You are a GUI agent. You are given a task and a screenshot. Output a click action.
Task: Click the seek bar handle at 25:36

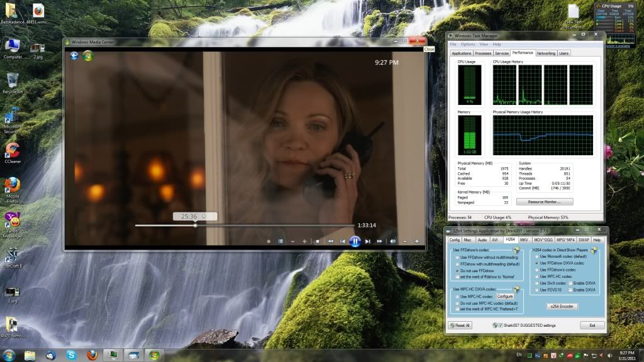[x=196, y=225]
